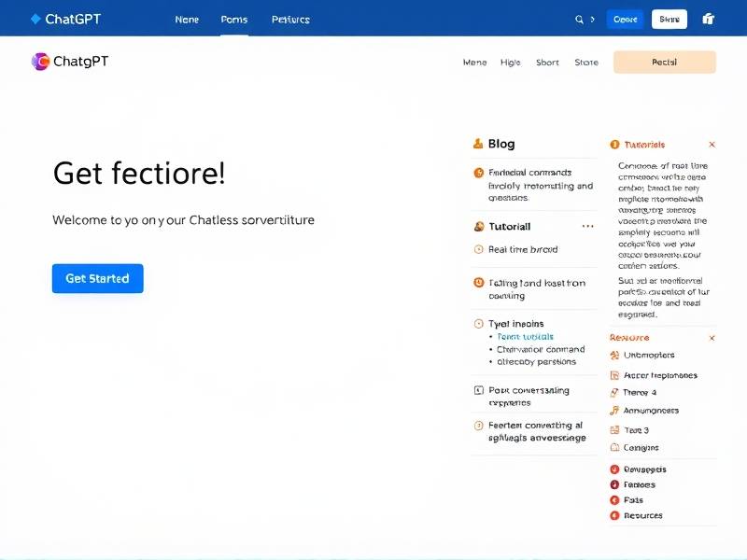Click the music note icon beside Amungnoets
This screenshot has width=747, height=560.
point(614,411)
